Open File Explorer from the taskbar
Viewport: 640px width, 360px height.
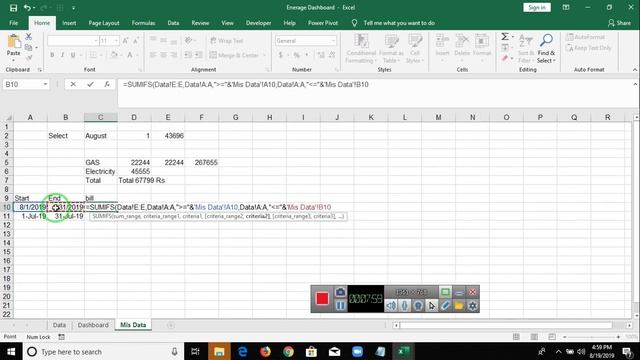coord(219,351)
